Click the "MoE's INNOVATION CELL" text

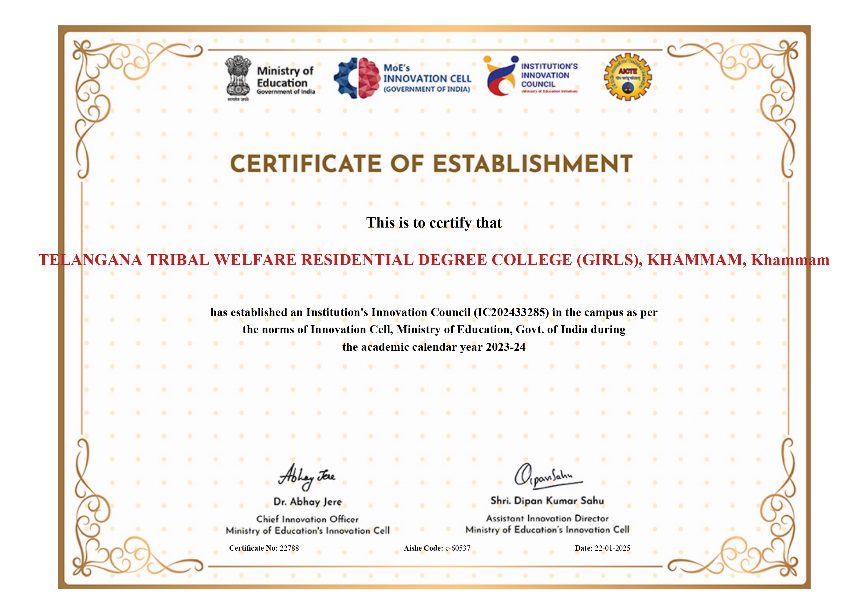pyautogui.click(x=427, y=74)
